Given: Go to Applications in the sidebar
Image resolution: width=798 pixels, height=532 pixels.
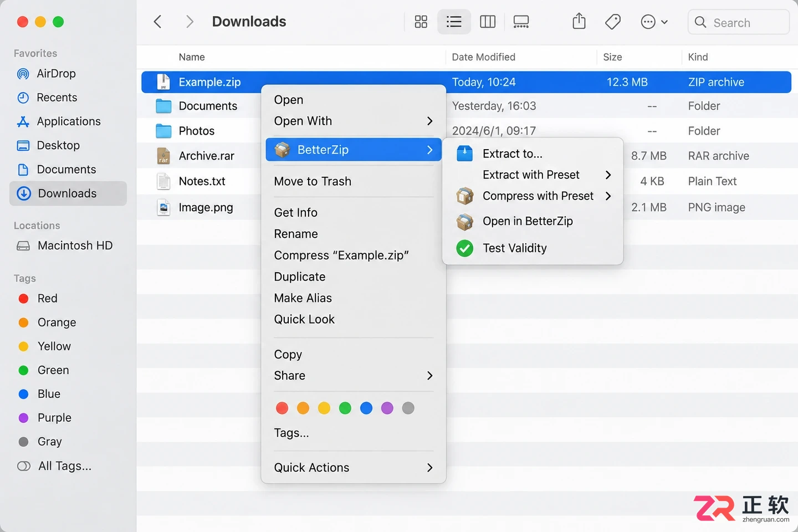Looking at the screenshot, I should pyautogui.click(x=68, y=121).
